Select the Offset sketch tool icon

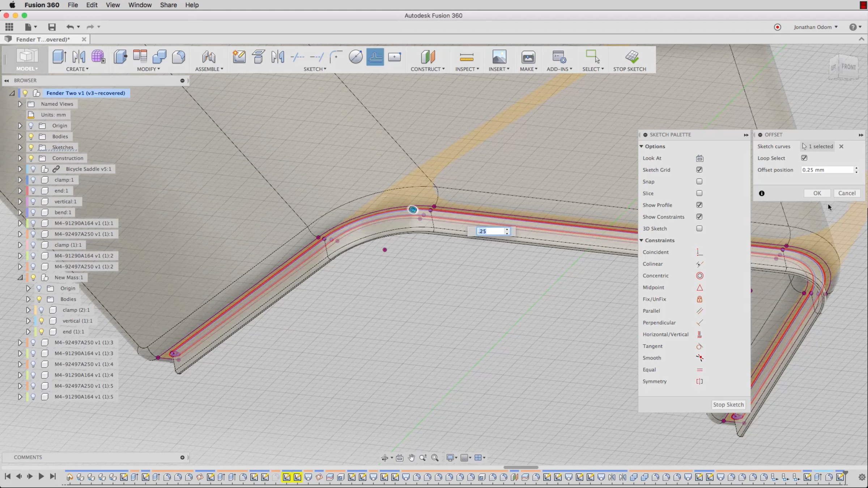click(375, 57)
